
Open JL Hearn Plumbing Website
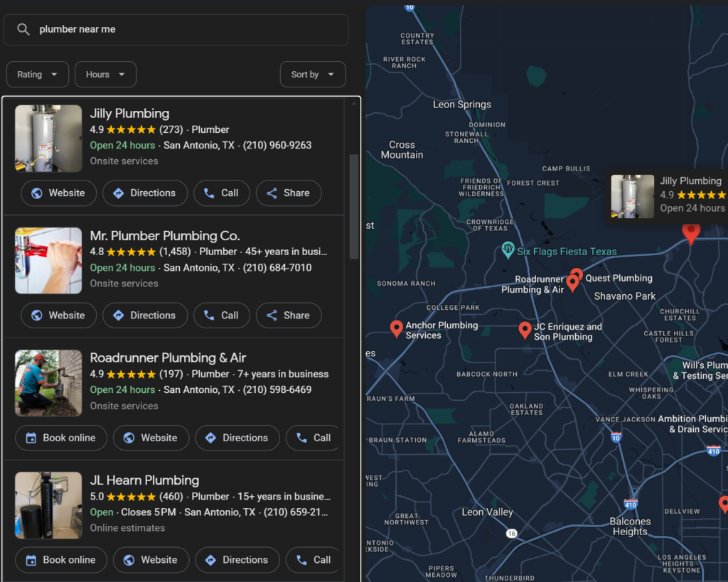151,560
